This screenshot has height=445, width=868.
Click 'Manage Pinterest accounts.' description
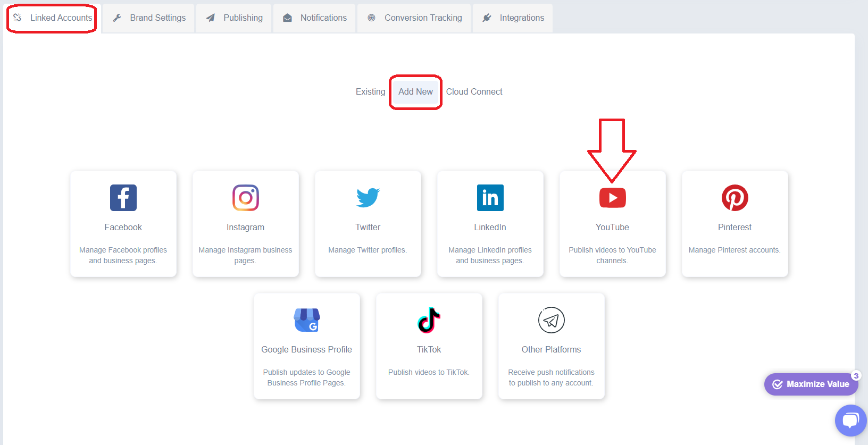pos(735,250)
